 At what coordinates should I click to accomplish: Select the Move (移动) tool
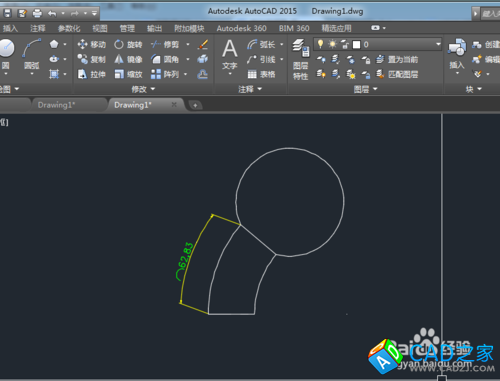tap(91, 44)
